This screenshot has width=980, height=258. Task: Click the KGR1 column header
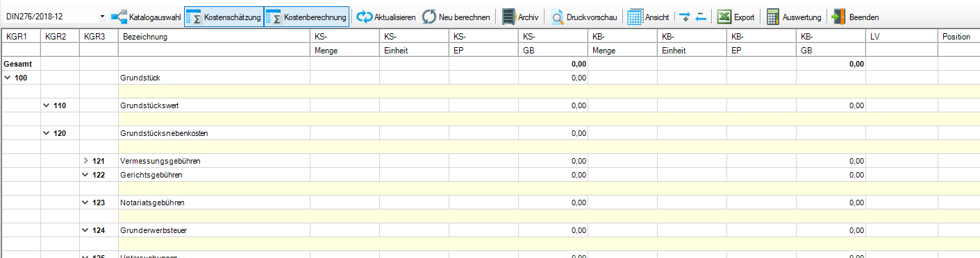point(20,36)
